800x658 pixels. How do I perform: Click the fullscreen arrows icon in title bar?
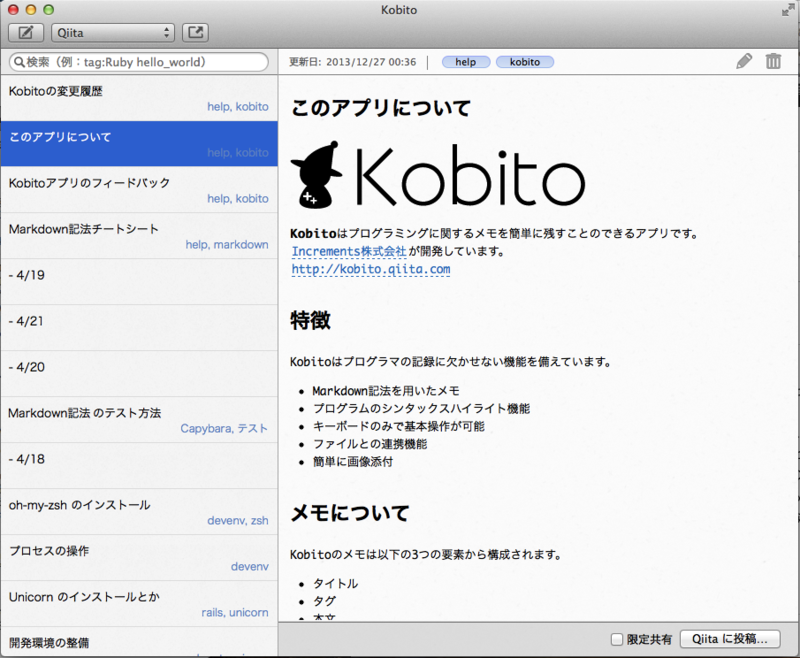pos(788,10)
